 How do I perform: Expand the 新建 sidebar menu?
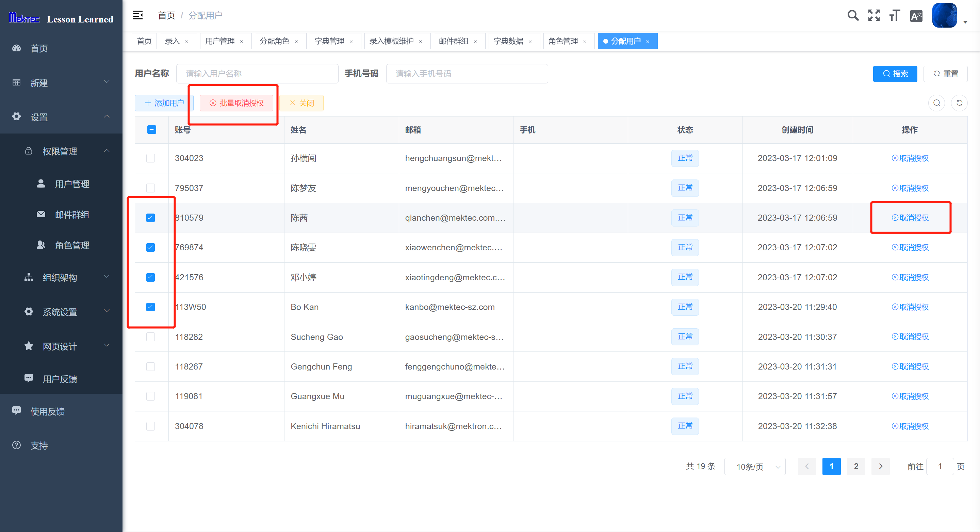(x=61, y=82)
